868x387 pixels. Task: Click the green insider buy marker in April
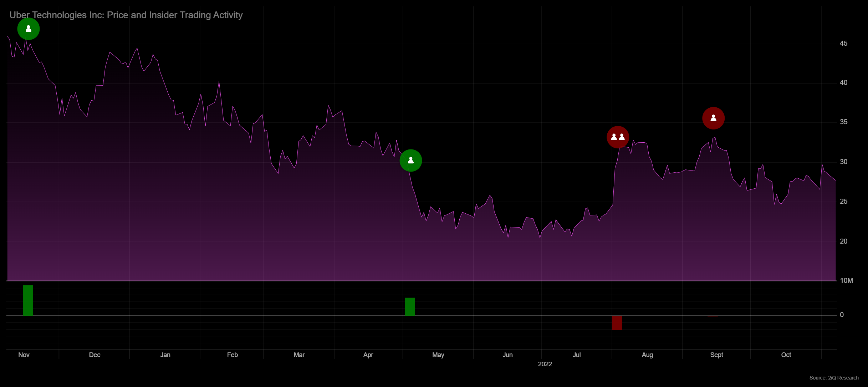pyautogui.click(x=411, y=161)
